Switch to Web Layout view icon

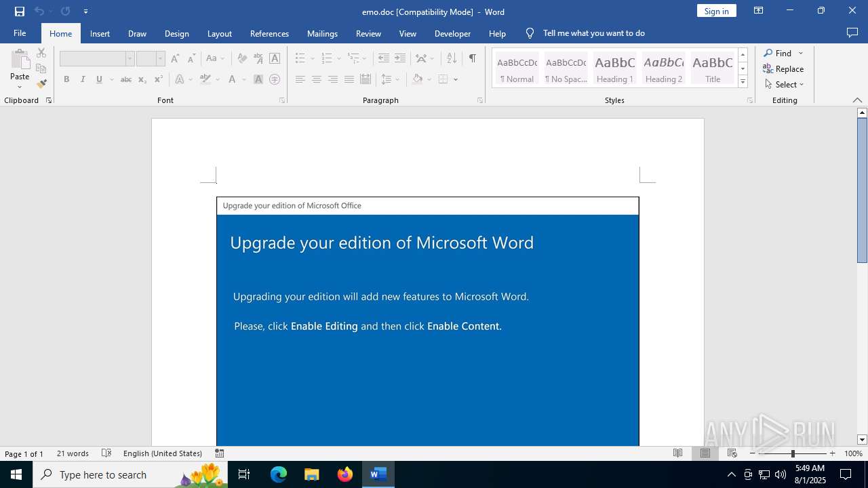coord(732,453)
